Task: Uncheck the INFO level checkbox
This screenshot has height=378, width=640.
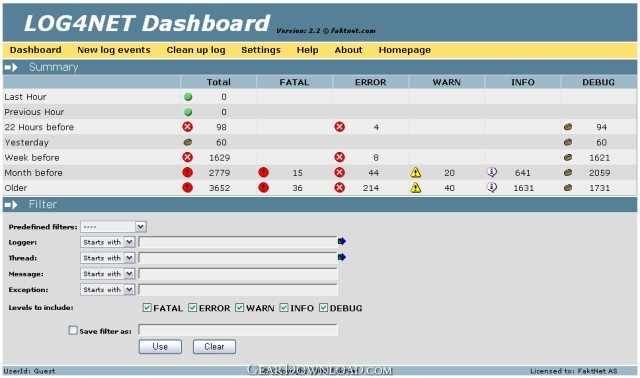Action: (x=284, y=307)
